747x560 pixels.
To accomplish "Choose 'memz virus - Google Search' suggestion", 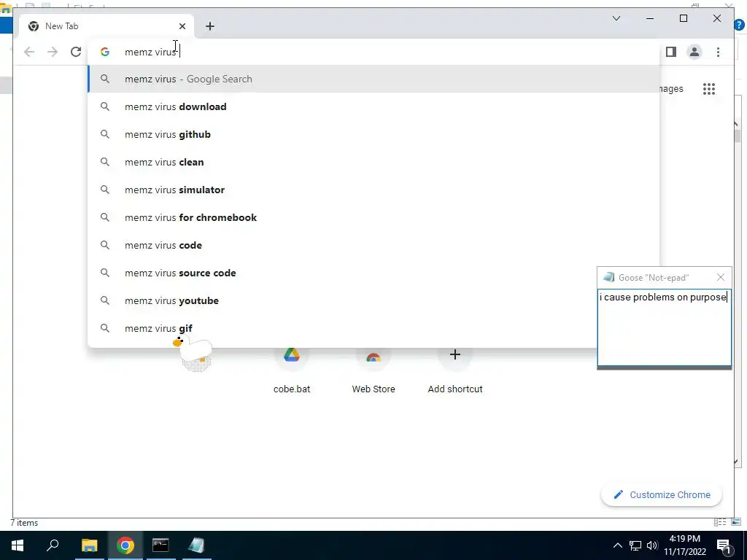I will [x=374, y=79].
